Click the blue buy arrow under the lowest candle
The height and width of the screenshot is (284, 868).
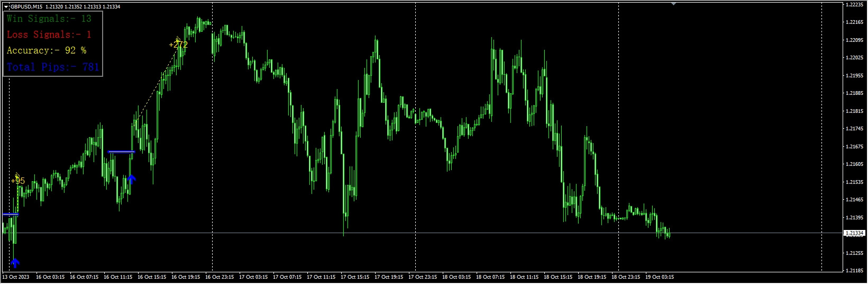point(15,263)
